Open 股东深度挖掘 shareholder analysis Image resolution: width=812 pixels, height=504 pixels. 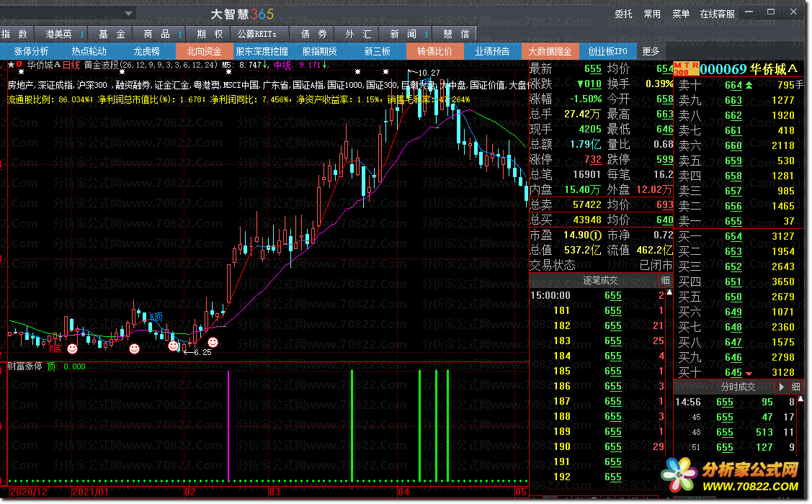point(262,51)
